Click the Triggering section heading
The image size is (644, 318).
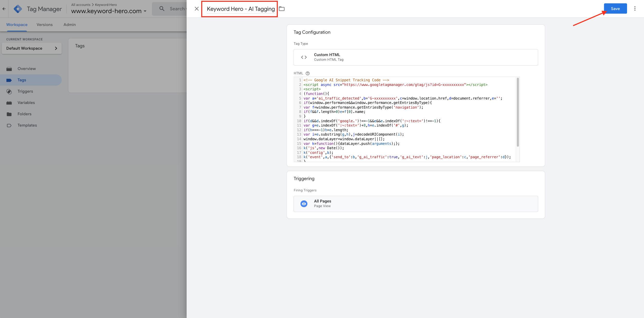coord(304,179)
